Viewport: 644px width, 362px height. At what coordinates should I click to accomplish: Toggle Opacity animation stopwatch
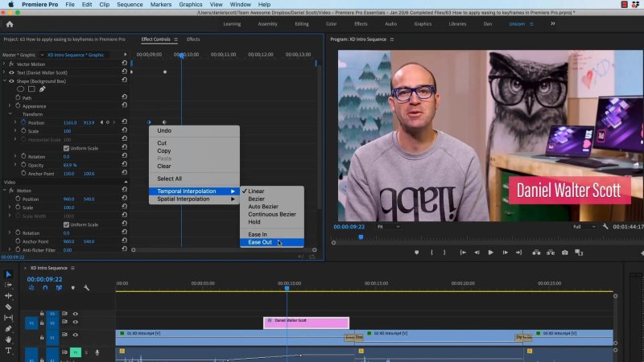23,165
